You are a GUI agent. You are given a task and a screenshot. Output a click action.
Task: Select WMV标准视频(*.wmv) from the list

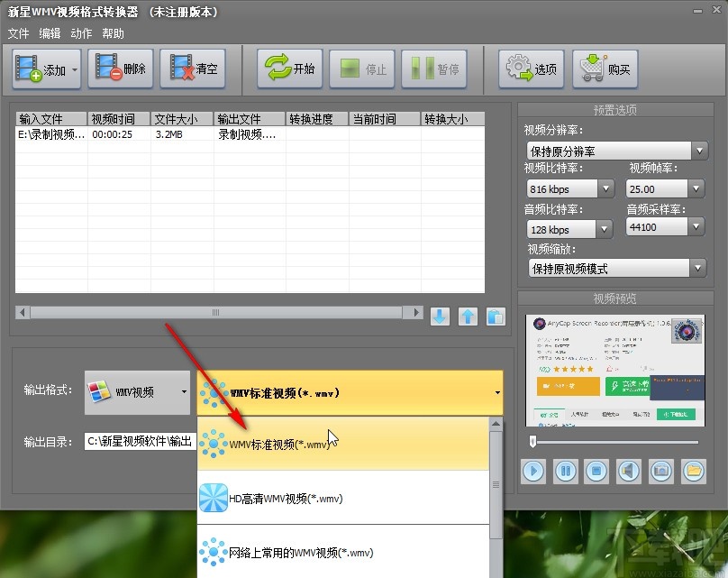(343, 444)
